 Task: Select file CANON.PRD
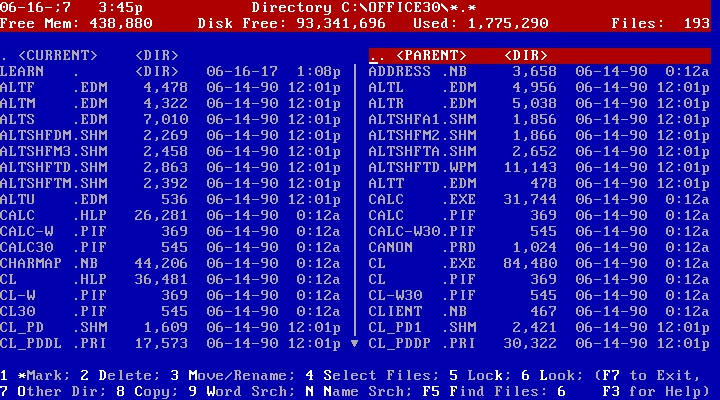pos(540,248)
